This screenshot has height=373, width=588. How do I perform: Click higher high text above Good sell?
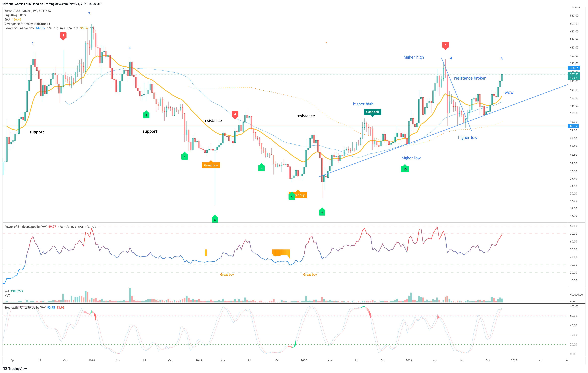point(363,104)
